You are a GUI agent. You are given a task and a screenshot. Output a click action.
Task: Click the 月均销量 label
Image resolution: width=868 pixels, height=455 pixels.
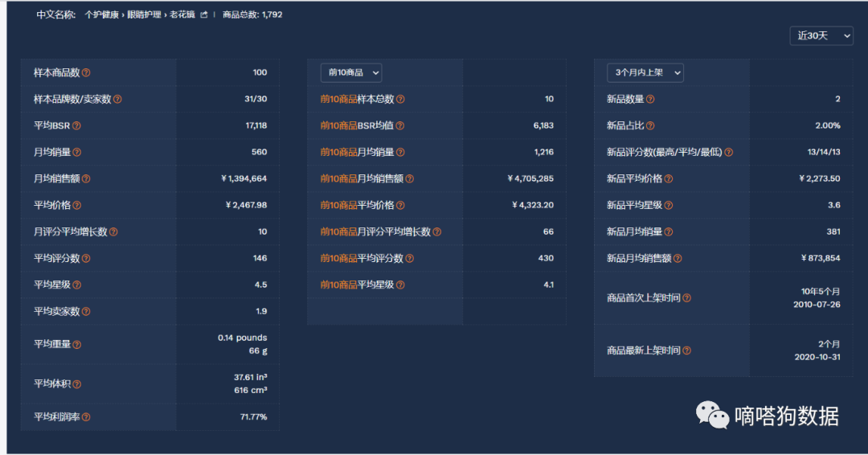click(x=52, y=152)
